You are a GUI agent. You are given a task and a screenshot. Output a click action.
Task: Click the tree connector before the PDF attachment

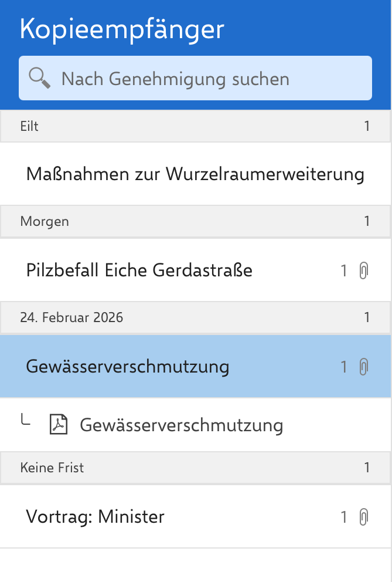tap(26, 420)
